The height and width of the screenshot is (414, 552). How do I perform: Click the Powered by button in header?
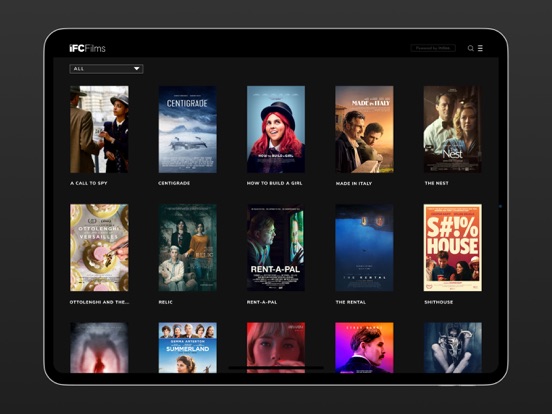point(433,48)
